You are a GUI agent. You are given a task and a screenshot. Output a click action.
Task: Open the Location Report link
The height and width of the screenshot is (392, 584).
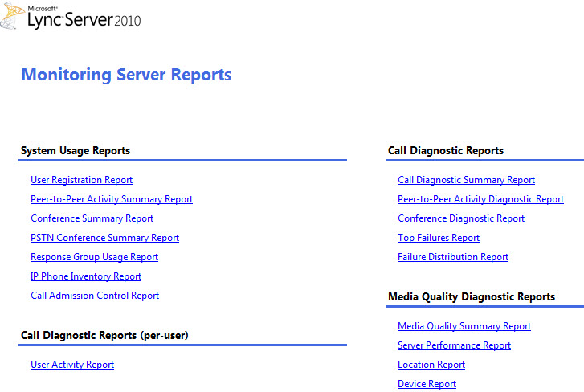[431, 365]
